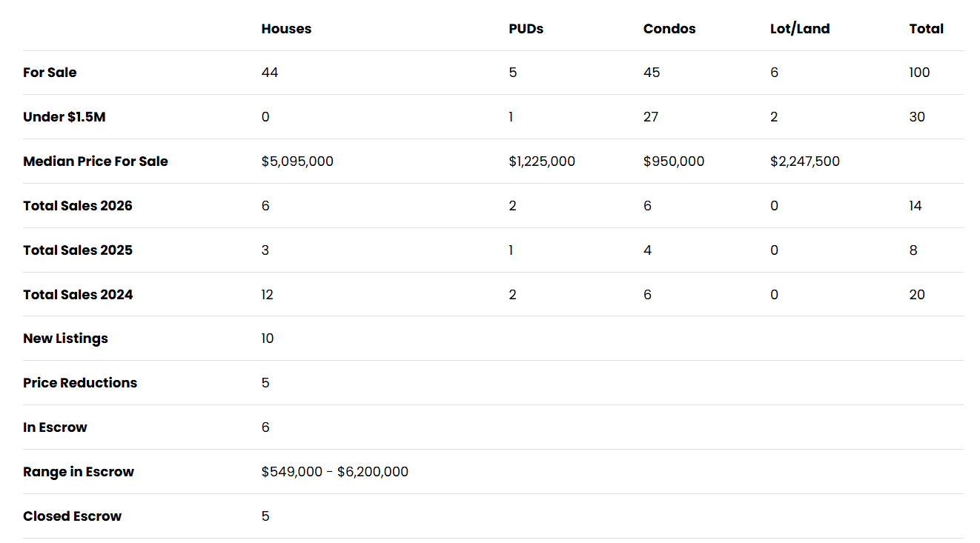This screenshot has width=980, height=543.
Task: Select the Price Reductions row label
Action: [80, 383]
